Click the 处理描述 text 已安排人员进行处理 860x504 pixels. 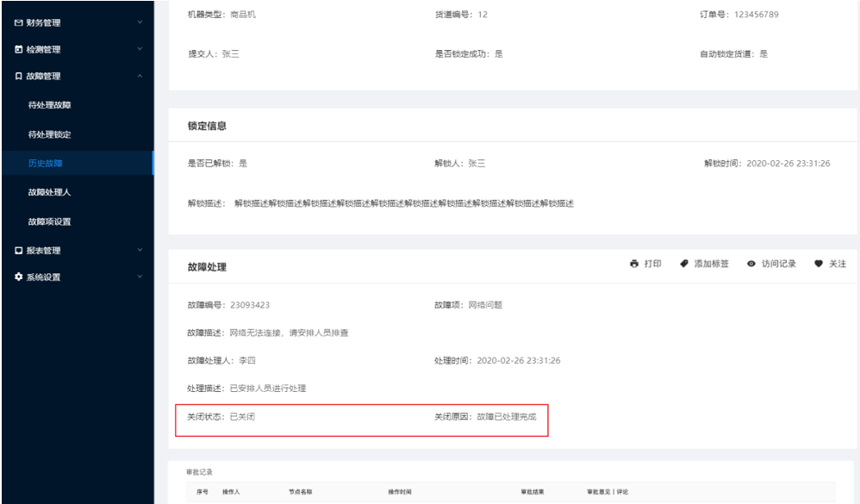coord(268,389)
